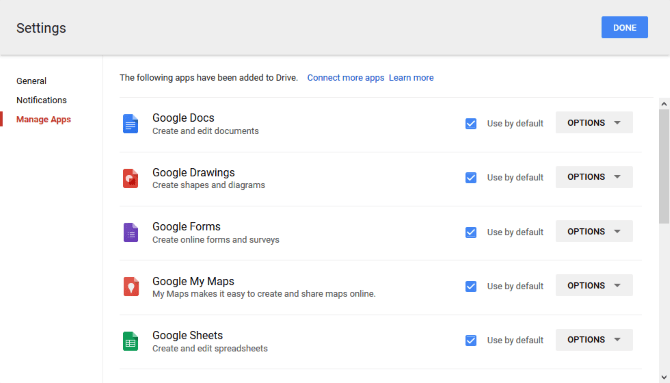Click the Google Drawings app name
Viewport: 670px width, 383px height.
pos(194,172)
